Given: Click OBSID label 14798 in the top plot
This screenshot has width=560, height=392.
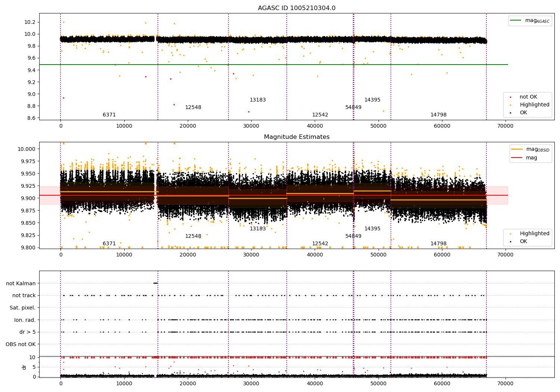Looking at the screenshot, I should pyautogui.click(x=438, y=115).
